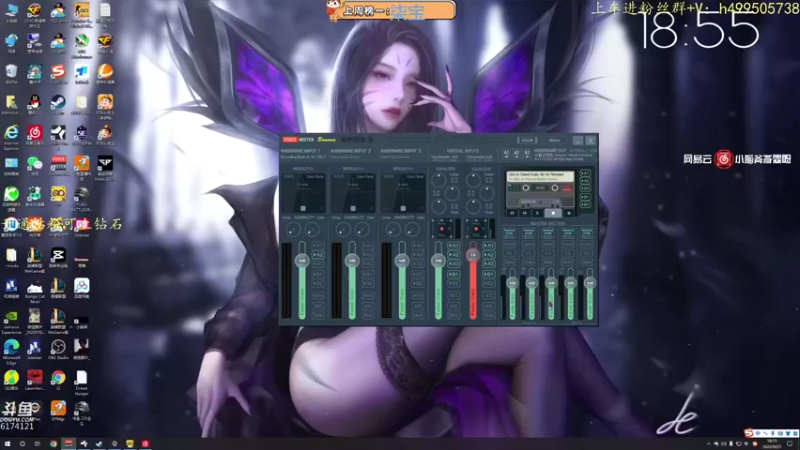Mute the second virtual input strip
Viewport: 800px width, 450px height.
click(x=488, y=316)
